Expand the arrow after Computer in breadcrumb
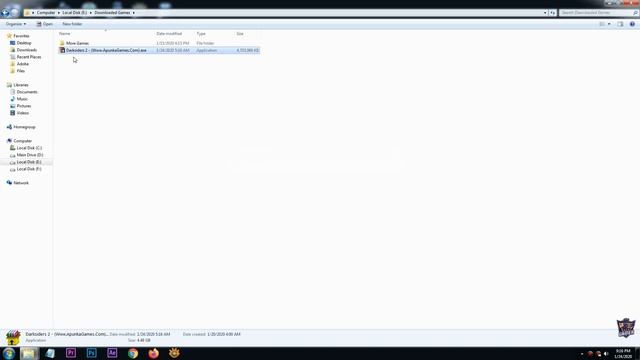Image resolution: width=640 pixels, height=360 pixels. coord(59,13)
